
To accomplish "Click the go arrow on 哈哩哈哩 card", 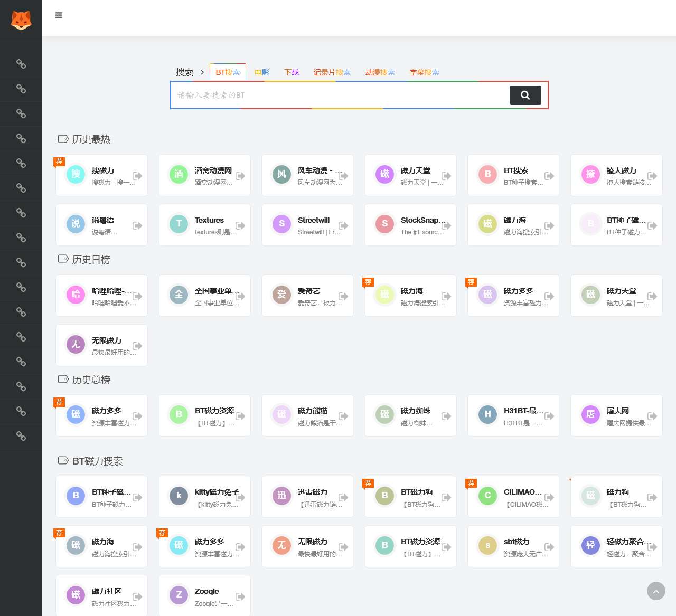I will click(x=137, y=296).
